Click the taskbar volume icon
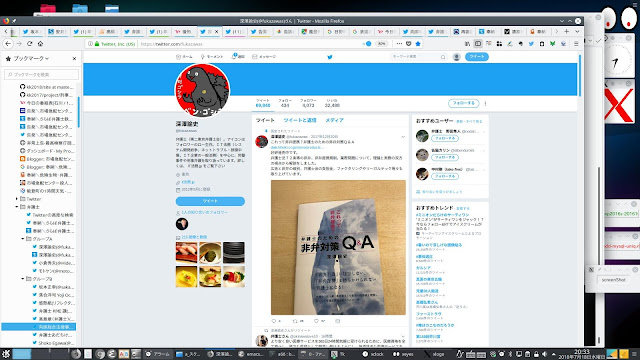640x360 pixels. click(x=544, y=354)
